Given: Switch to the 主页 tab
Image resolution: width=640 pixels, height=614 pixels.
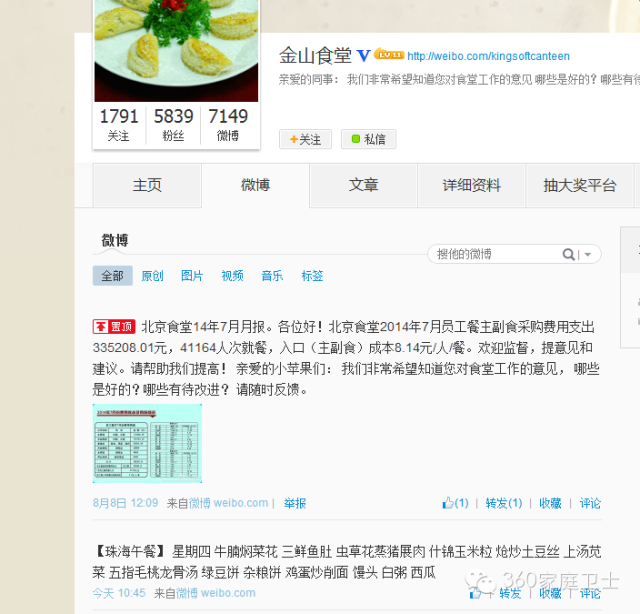Looking at the screenshot, I should click(147, 185).
